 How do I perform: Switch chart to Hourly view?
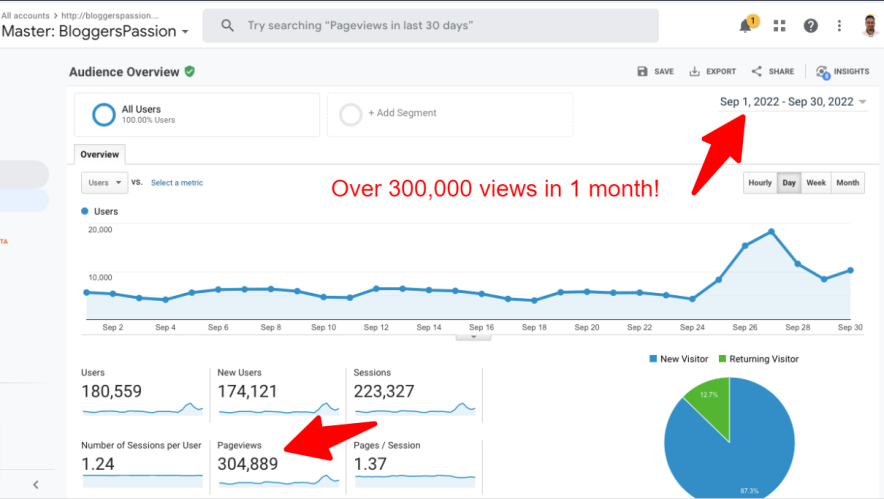click(760, 183)
